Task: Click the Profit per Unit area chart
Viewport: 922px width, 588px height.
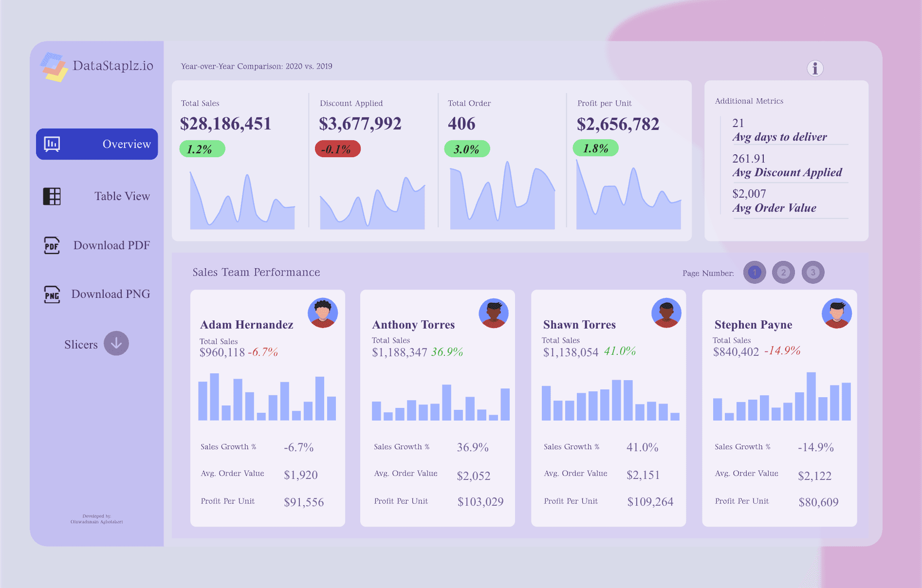Action: coord(628,195)
